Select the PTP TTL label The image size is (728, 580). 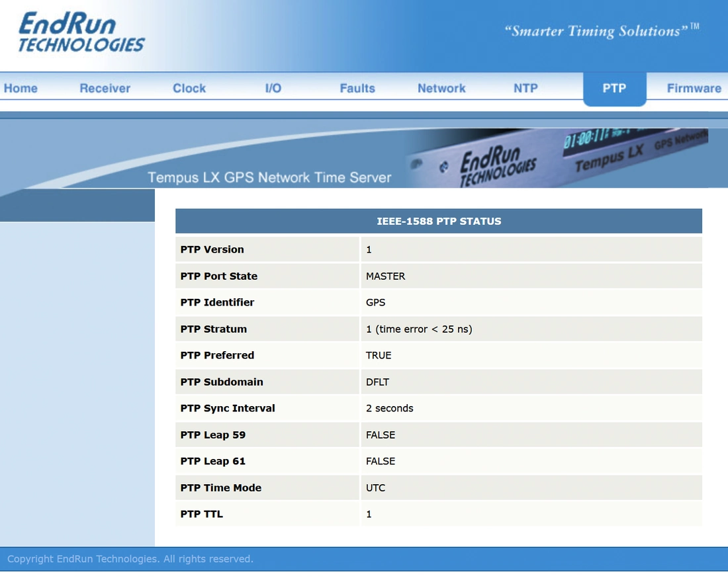point(201,514)
